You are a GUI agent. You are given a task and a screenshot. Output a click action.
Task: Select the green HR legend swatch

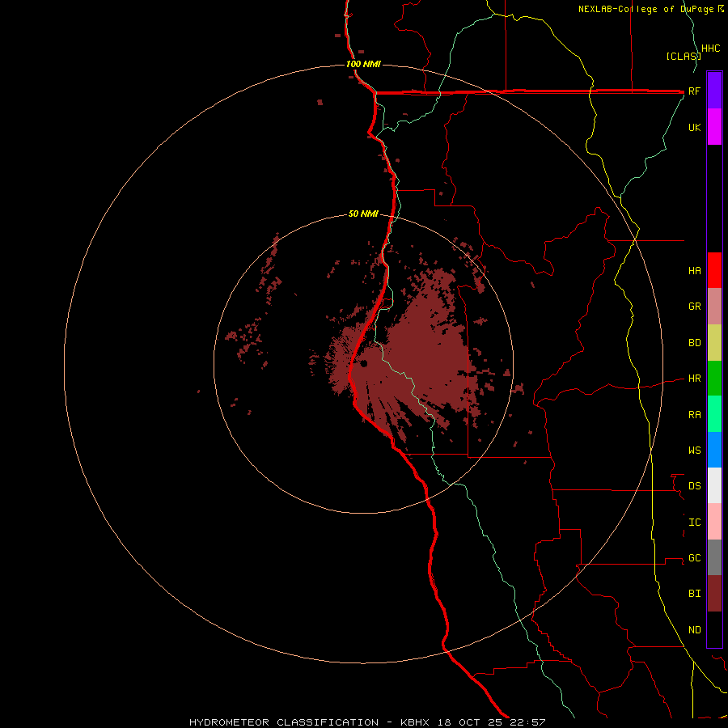tap(714, 379)
